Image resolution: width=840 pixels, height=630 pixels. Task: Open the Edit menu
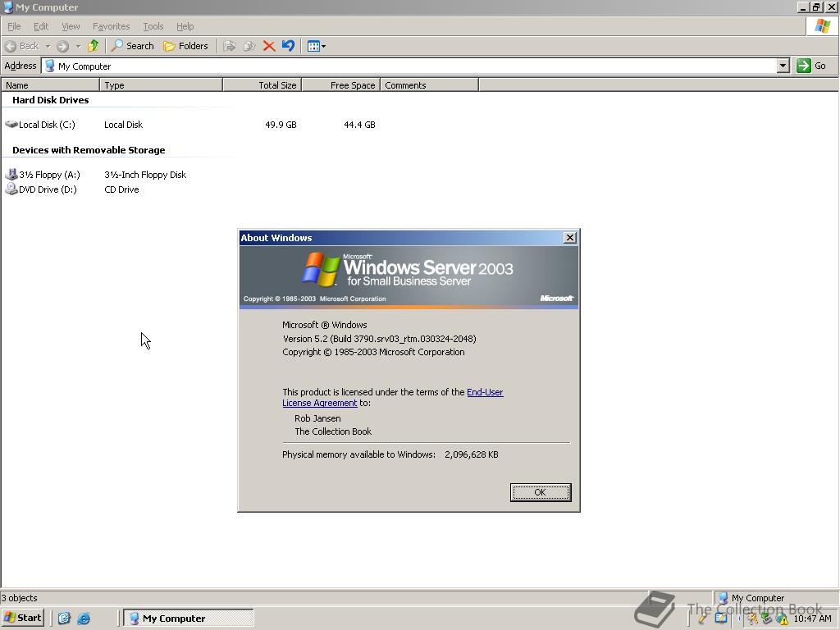41,26
